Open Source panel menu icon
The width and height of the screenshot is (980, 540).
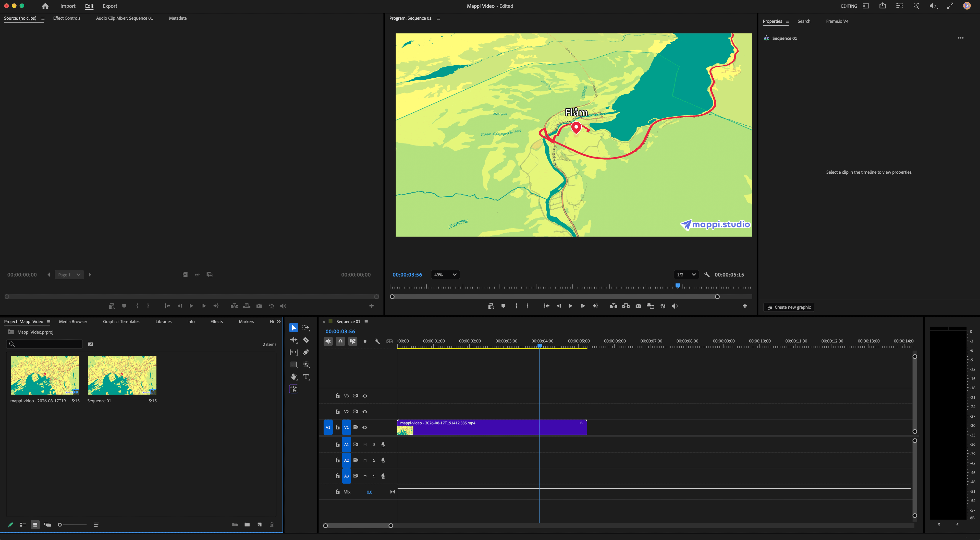coord(43,18)
